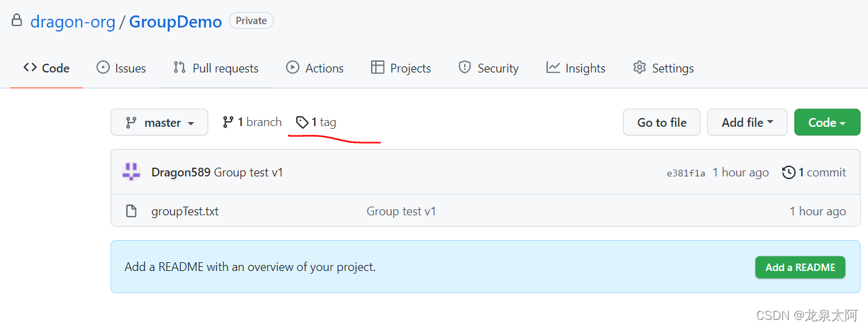
Task: View the 1 branch link
Action: click(252, 122)
